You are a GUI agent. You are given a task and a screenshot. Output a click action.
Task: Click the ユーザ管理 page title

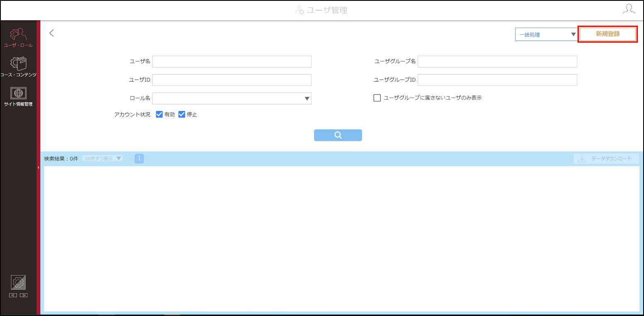point(327,10)
